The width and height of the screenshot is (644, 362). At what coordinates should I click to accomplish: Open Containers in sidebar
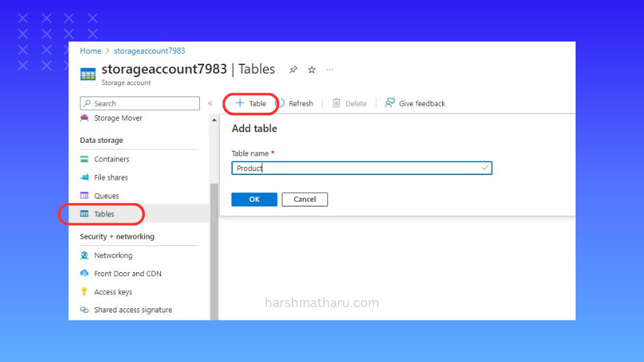[111, 160]
